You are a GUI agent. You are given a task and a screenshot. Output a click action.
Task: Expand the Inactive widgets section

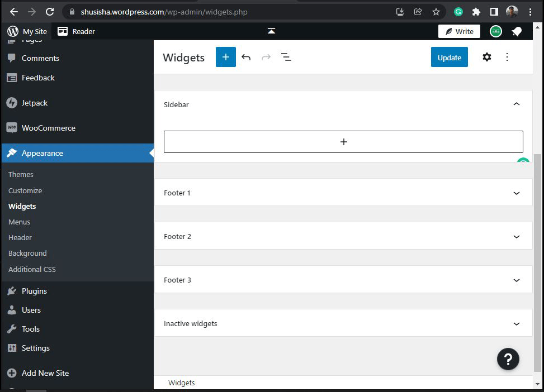[516, 323]
